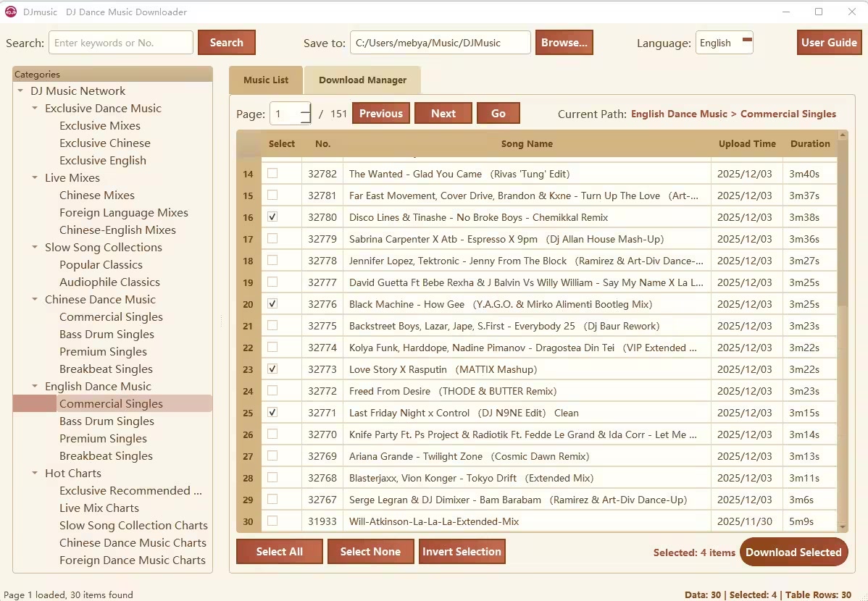Viewport: 868px width, 601px height.
Task: Switch to the Download Manager tab
Action: 362,80
